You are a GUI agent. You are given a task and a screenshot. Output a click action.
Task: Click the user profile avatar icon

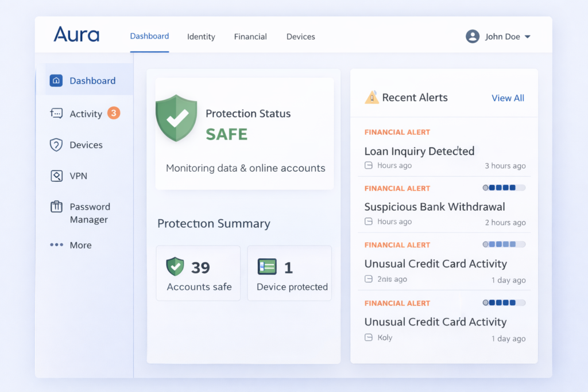point(472,36)
